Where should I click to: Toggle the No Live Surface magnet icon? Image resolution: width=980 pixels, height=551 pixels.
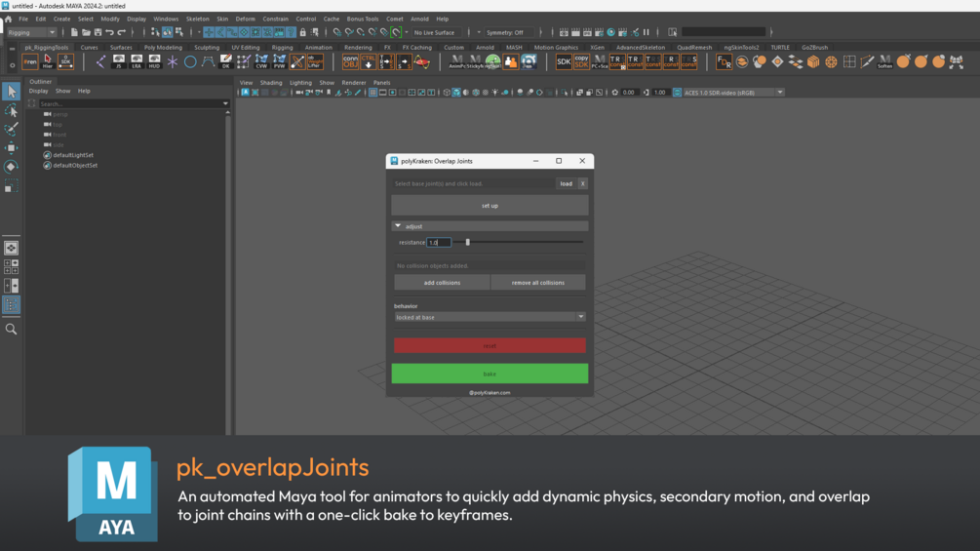[x=396, y=32]
